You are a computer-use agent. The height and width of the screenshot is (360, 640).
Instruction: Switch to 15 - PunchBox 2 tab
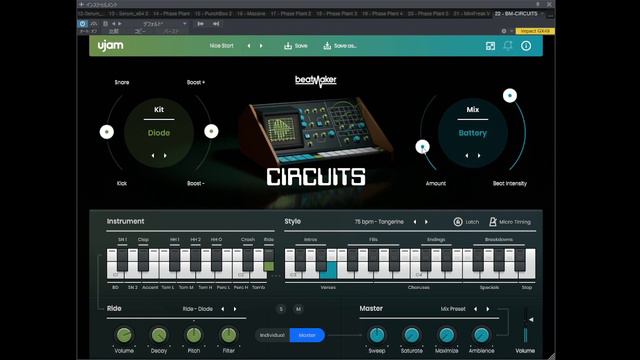213,13
